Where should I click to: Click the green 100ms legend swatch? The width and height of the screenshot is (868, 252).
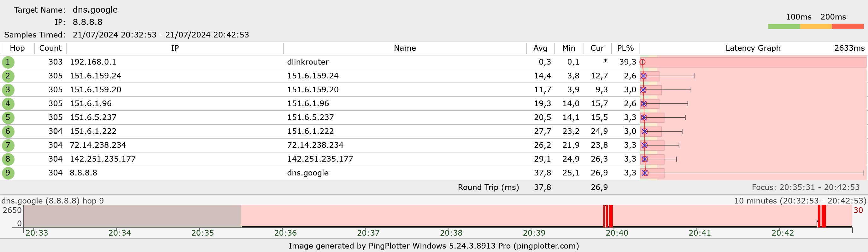tap(784, 26)
